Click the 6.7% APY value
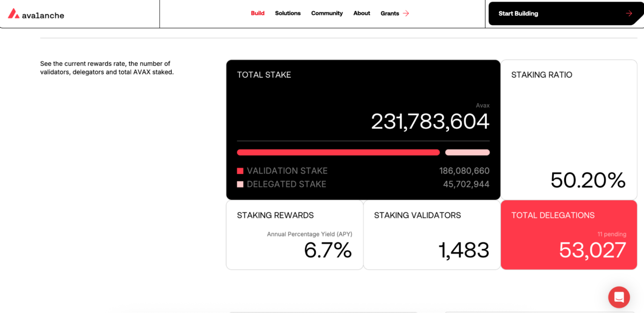Screen dimensions: 644x313 click(328, 250)
